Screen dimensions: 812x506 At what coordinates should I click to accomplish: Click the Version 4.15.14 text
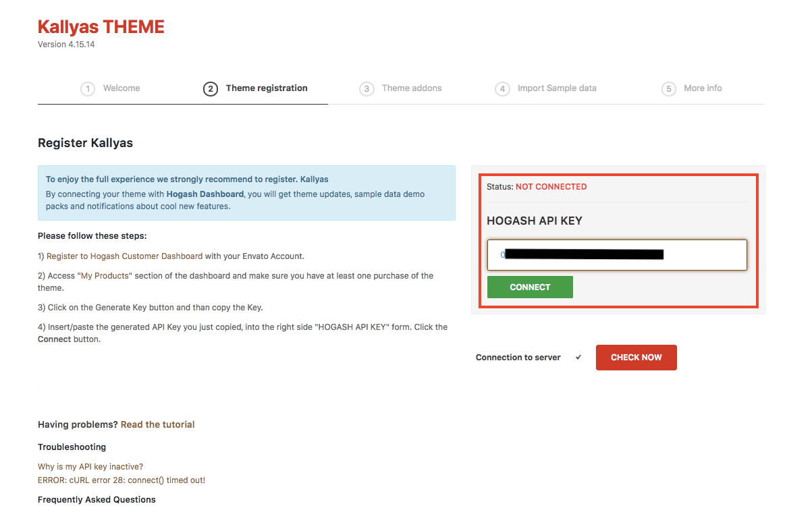[66, 45]
